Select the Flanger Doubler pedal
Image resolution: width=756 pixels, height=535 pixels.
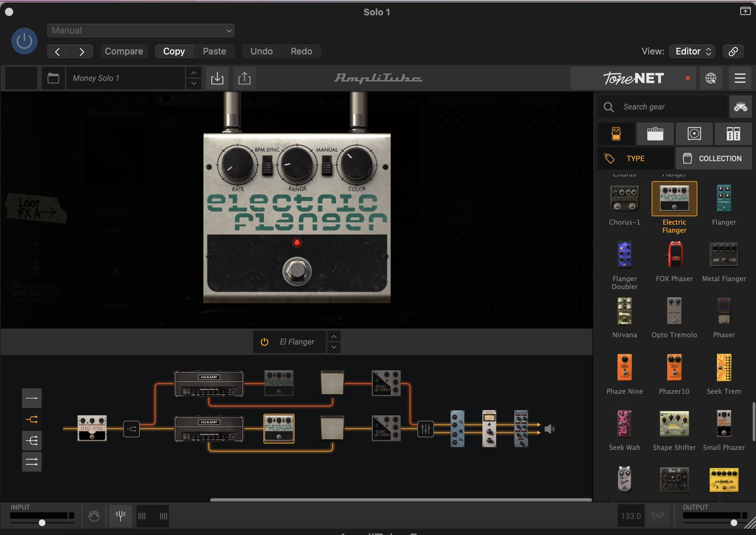tap(625, 255)
